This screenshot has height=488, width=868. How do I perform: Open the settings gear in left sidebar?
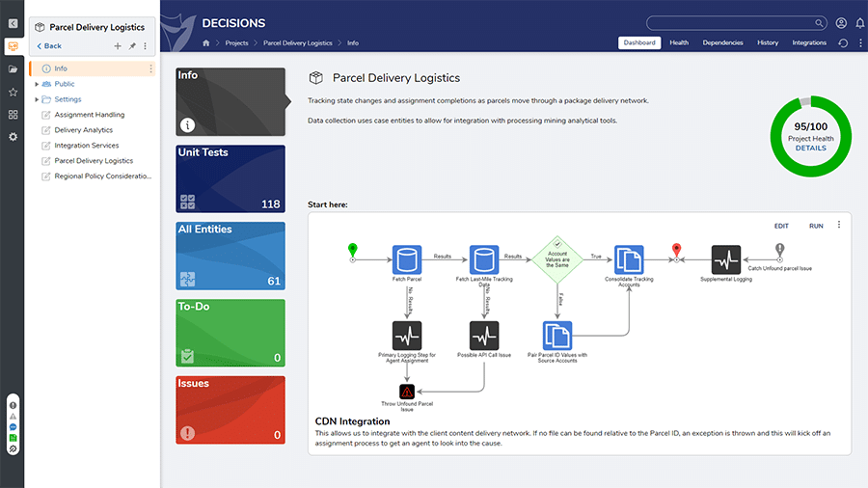tap(13, 137)
